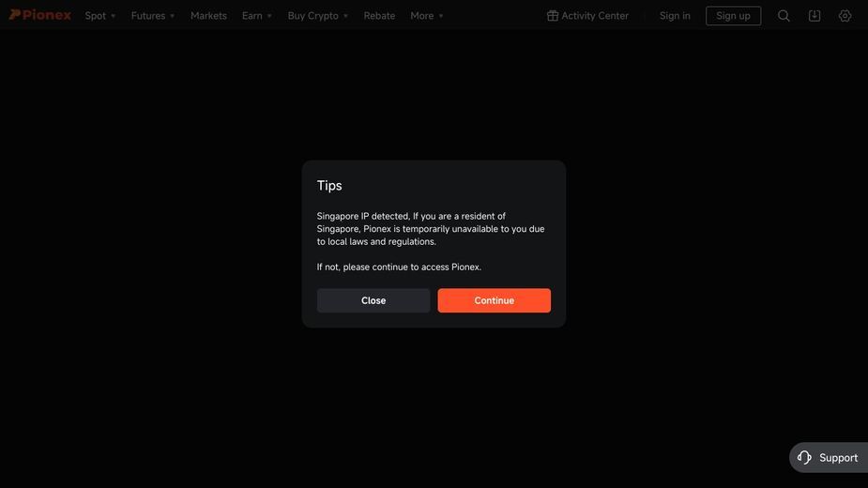Click the Tips dialog title
868x488 pixels.
[x=329, y=186]
